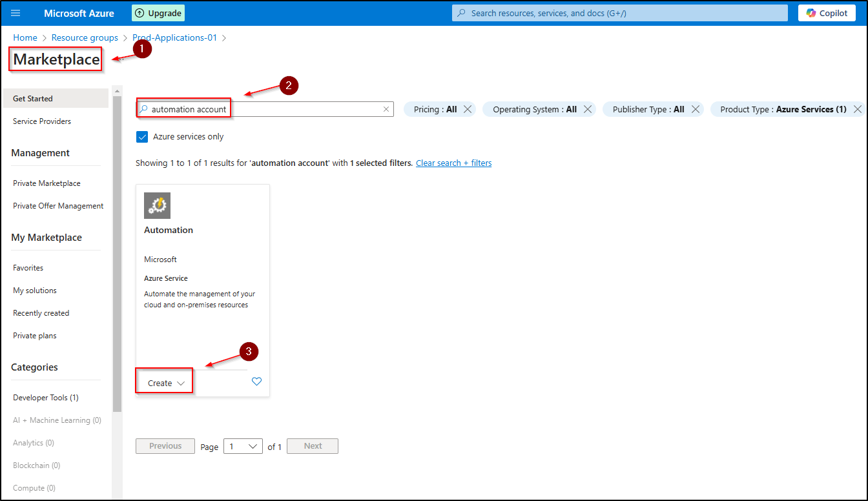Add Automation to favorites with heart icon

pos(256,382)
